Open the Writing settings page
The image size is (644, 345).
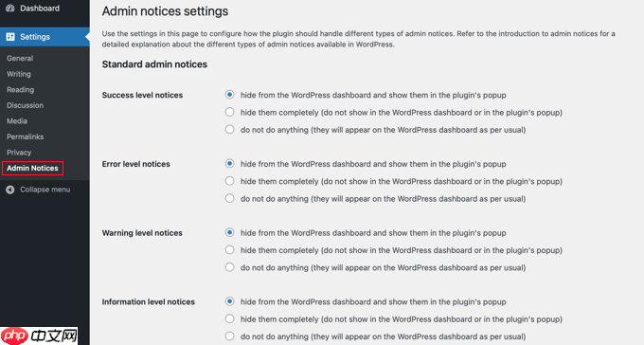(x=19, y=74)
